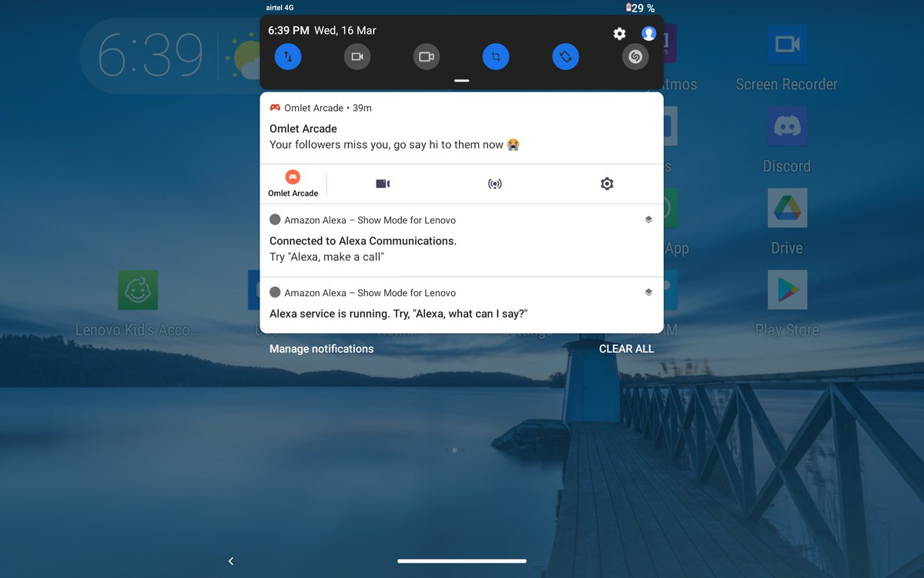Open Lenovo Kid's Account app
Image resolution: width=924 pixels, height=578 pixels.
(x=138, y=304)
